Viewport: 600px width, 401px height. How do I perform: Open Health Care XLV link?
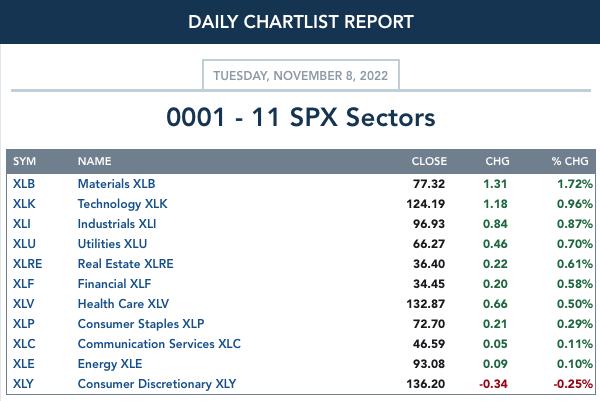[x=123, y=304]
